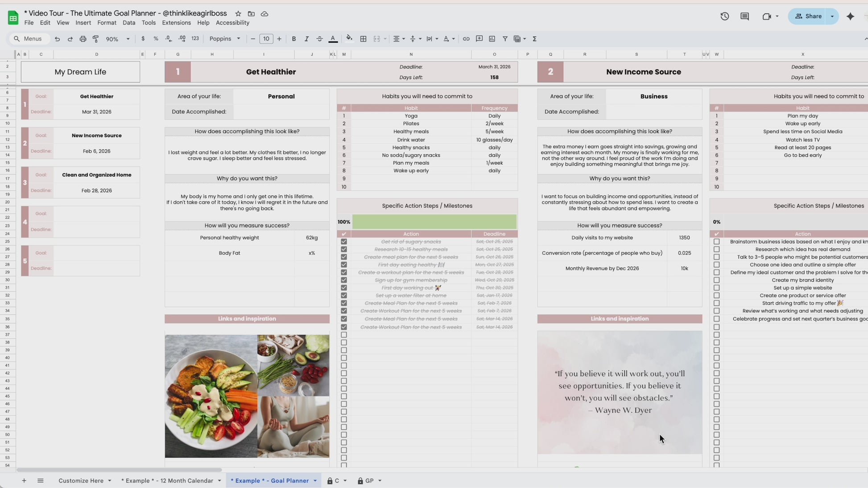Expand the Customize Here tab arrow
Image resolution: width=868 pixels, height=488 pixels.
tap(109, 481)
